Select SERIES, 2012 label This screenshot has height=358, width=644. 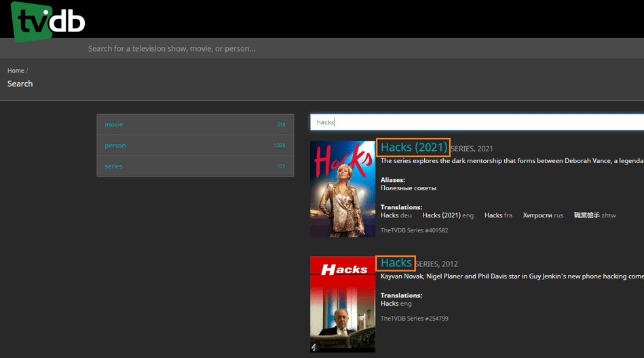point(436,264)
